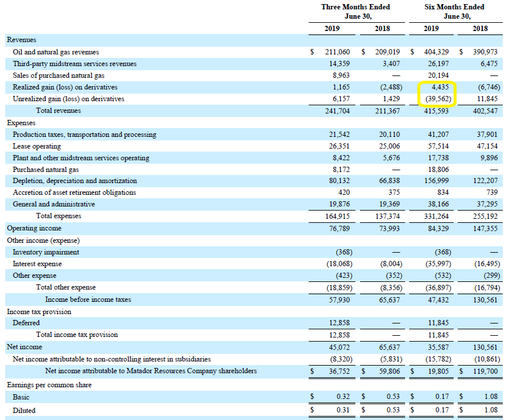Click the Three Months Ended June 30 header
The width and height of the screenshot is (508, 420).
[356, 12]
